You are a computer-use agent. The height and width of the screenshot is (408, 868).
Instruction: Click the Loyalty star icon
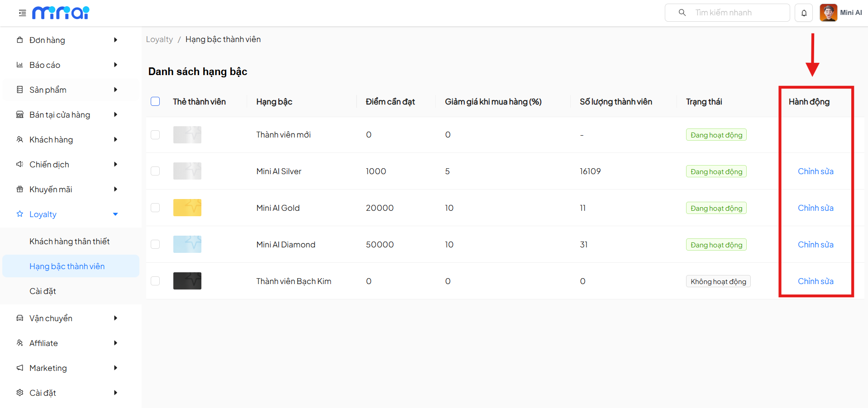point(20,214)
